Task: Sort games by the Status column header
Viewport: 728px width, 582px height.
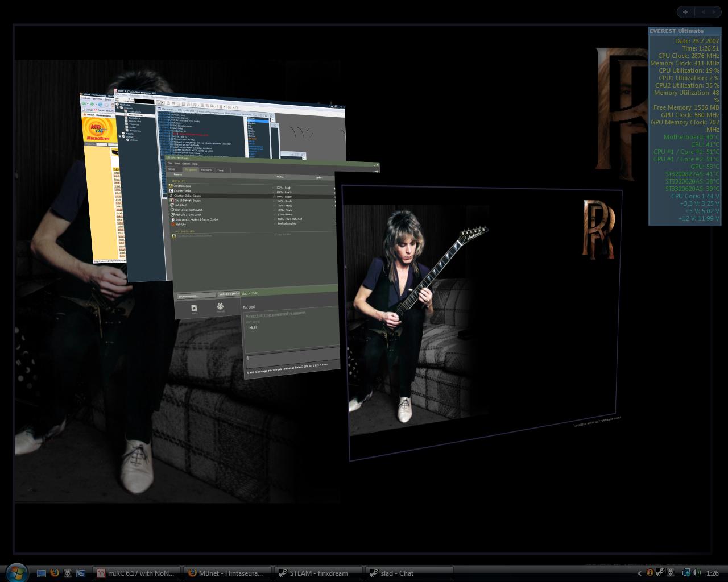Action: pyautogui.click(x=281, y=177)
